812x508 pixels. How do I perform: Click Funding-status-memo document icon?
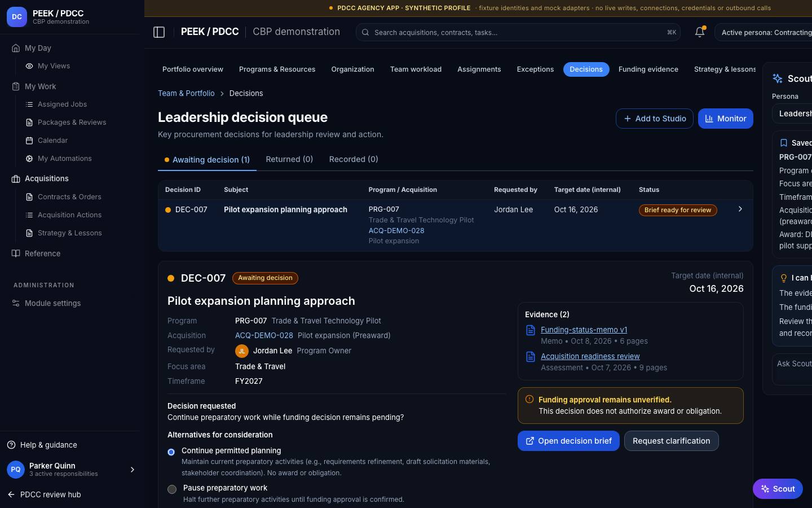tap(531, 330)
